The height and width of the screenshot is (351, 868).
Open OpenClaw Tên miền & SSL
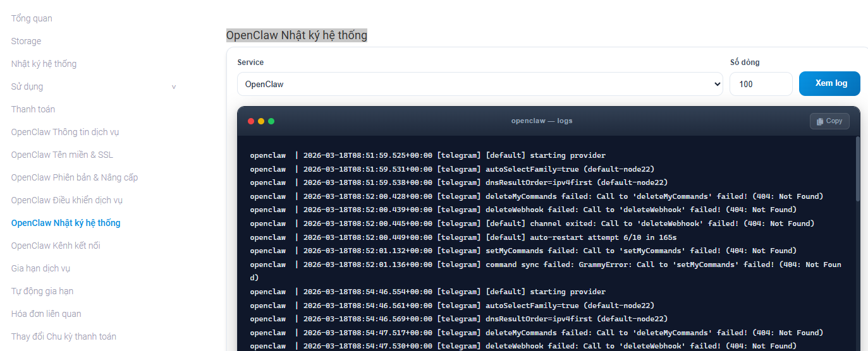[62, 155]
